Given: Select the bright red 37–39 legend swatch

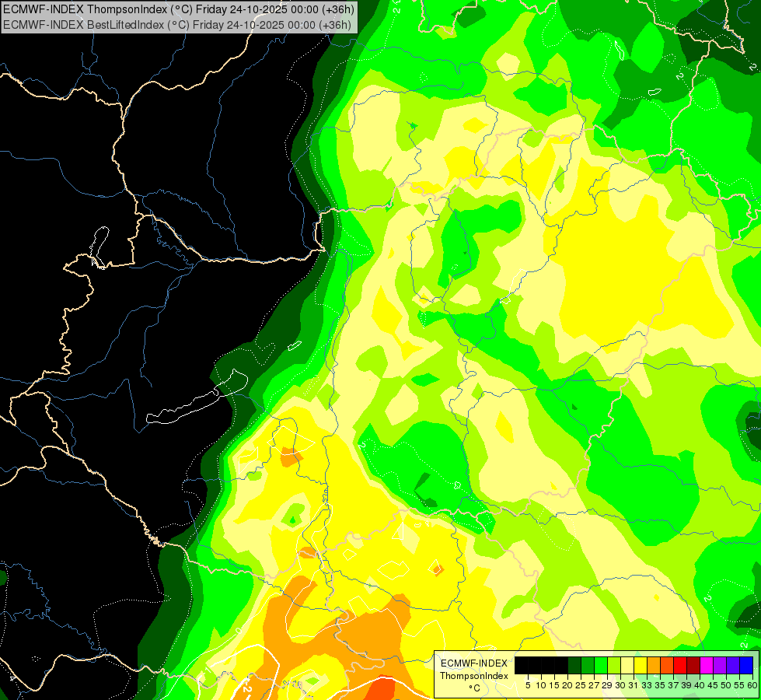Looking at the screenshot, I should [680, 665].
